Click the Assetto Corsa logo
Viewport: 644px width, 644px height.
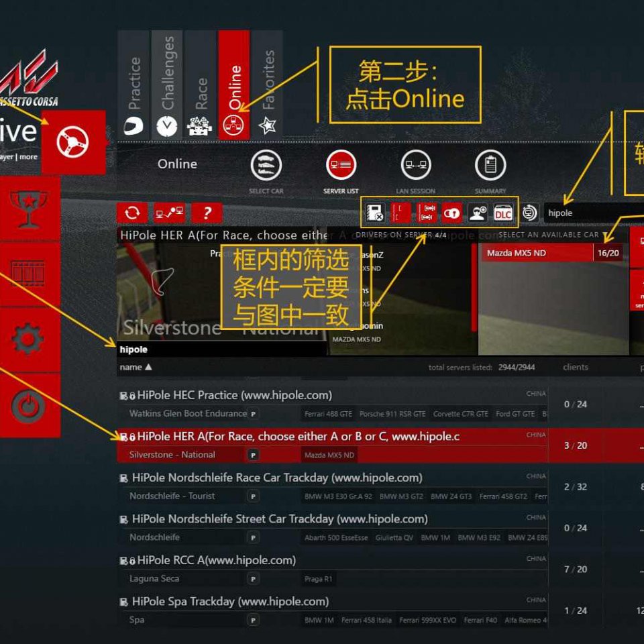point(29,78)
